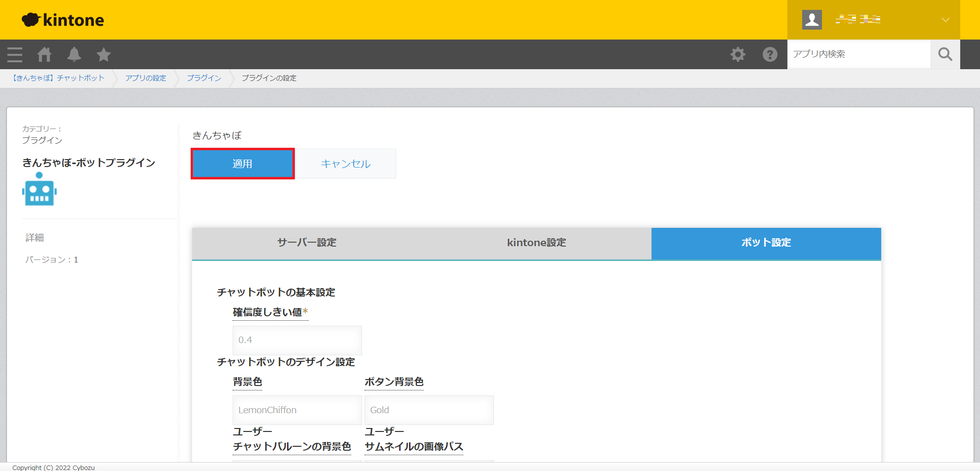Click the 確信度しきい値 input field
Image resolution: width=980 pixels, height=471 pixels.
coord(297,340)
